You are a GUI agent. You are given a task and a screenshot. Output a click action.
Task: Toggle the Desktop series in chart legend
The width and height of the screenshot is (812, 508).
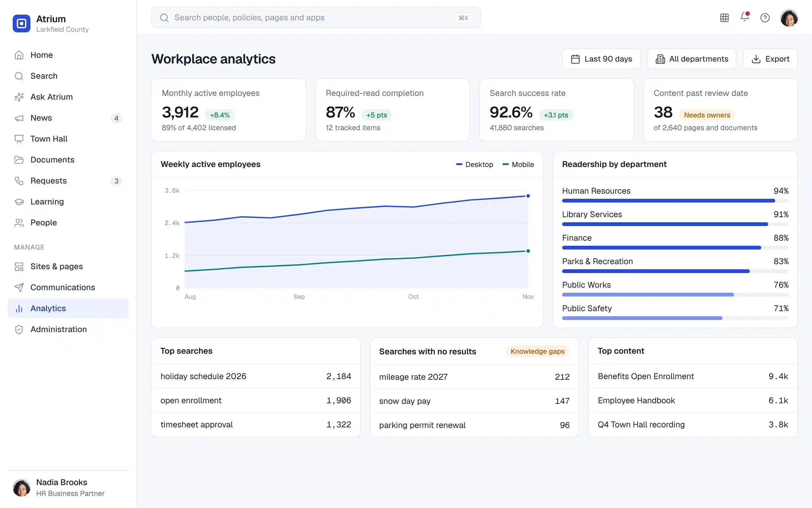click(475, 165)
